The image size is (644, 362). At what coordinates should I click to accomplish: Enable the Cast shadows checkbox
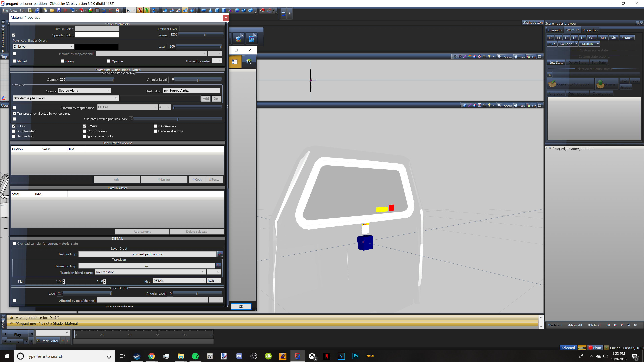coord(85,131)
